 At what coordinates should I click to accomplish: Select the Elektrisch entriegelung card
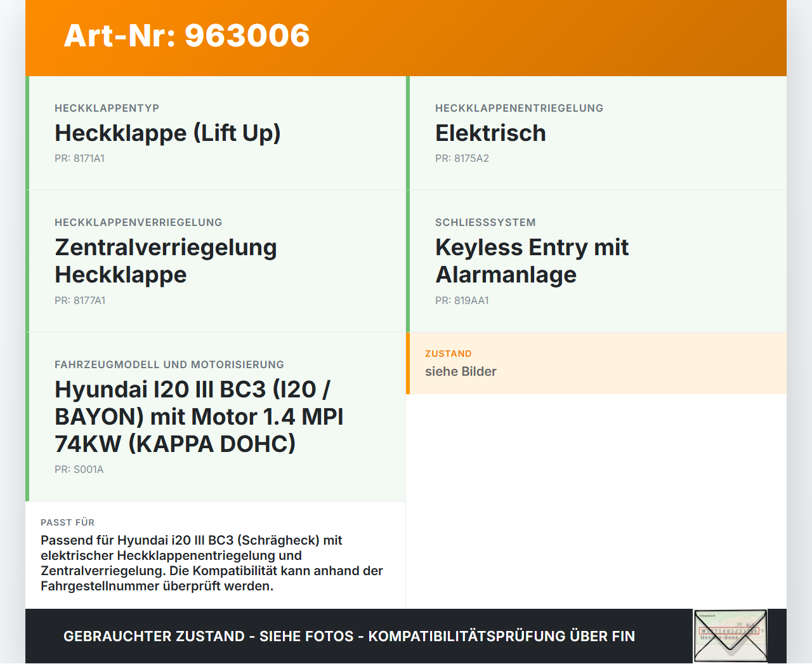(x=596, y=133)
